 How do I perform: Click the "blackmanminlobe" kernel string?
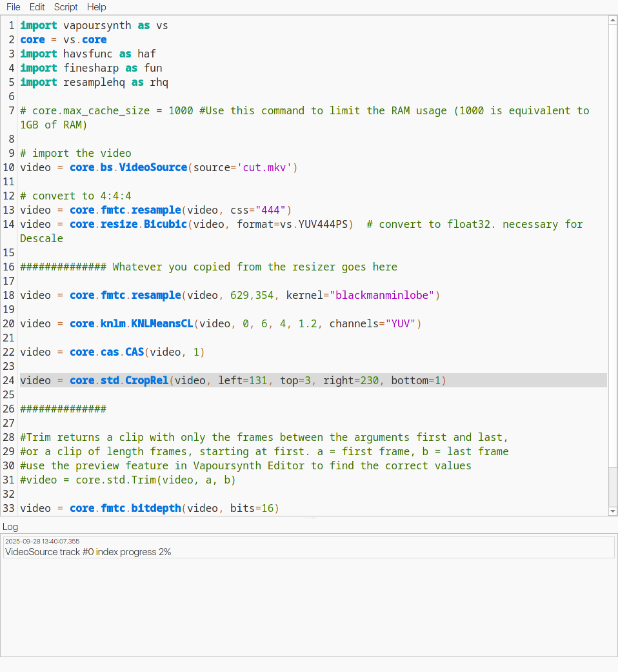pos(384,296)
